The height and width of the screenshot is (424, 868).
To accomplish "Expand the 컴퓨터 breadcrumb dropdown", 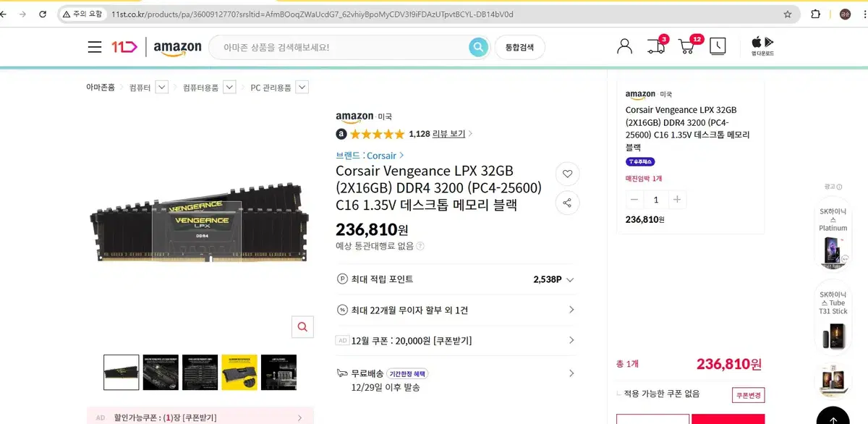I will tap(161, 88).
